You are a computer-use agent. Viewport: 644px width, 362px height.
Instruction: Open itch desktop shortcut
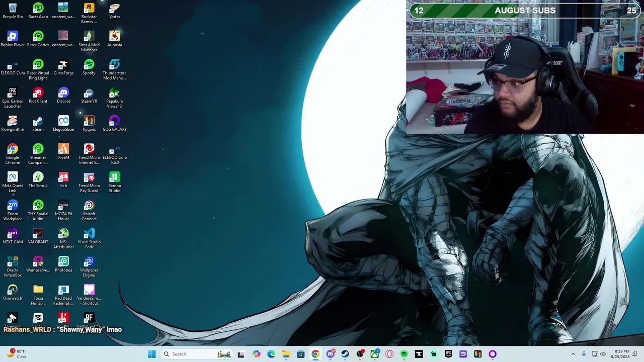pyautogui.click(x=63, y=180)
